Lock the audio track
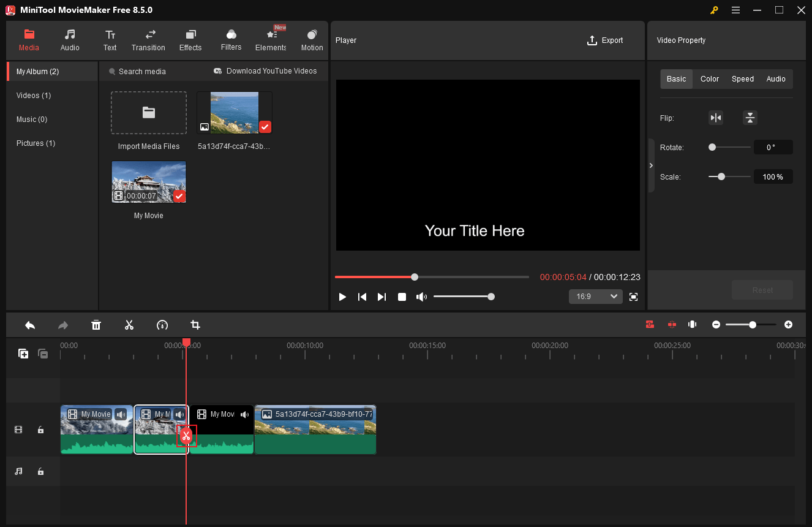 [40, 471]
